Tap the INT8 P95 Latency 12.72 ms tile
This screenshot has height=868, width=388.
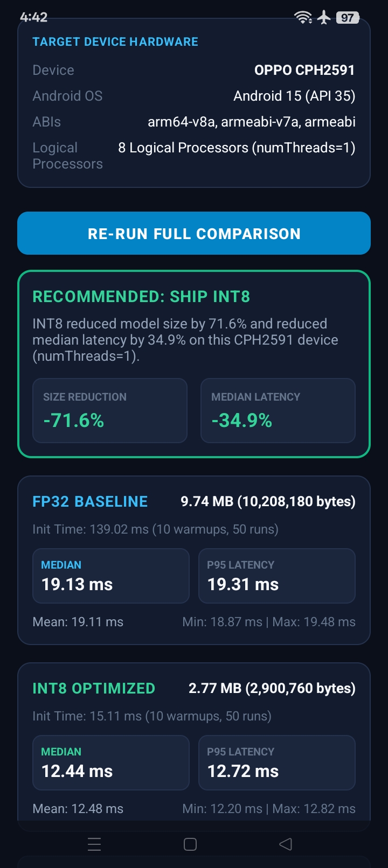click(x=277, y=763)
